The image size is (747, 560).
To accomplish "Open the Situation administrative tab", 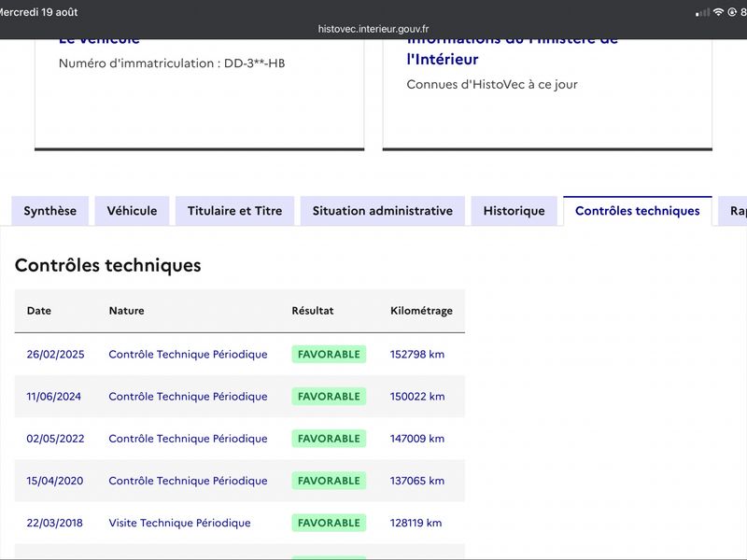I will pos(383,211).
